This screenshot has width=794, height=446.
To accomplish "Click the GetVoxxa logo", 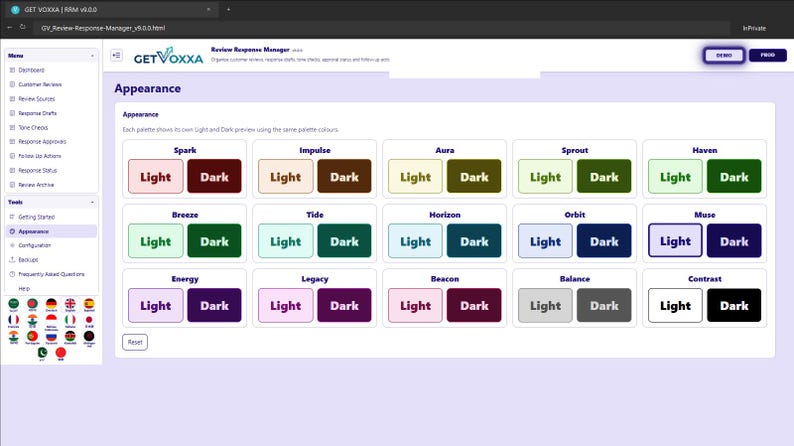I will point(168,56).
